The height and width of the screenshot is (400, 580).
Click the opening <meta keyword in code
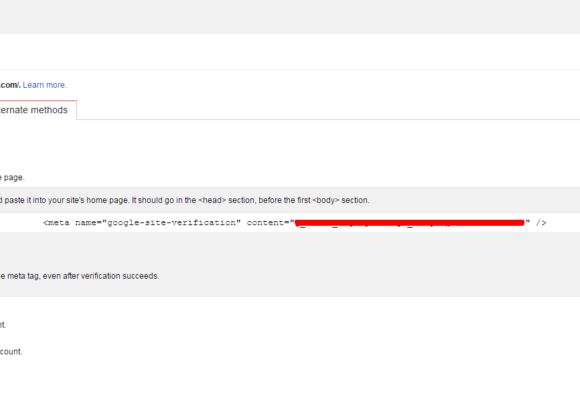point(56,223)
